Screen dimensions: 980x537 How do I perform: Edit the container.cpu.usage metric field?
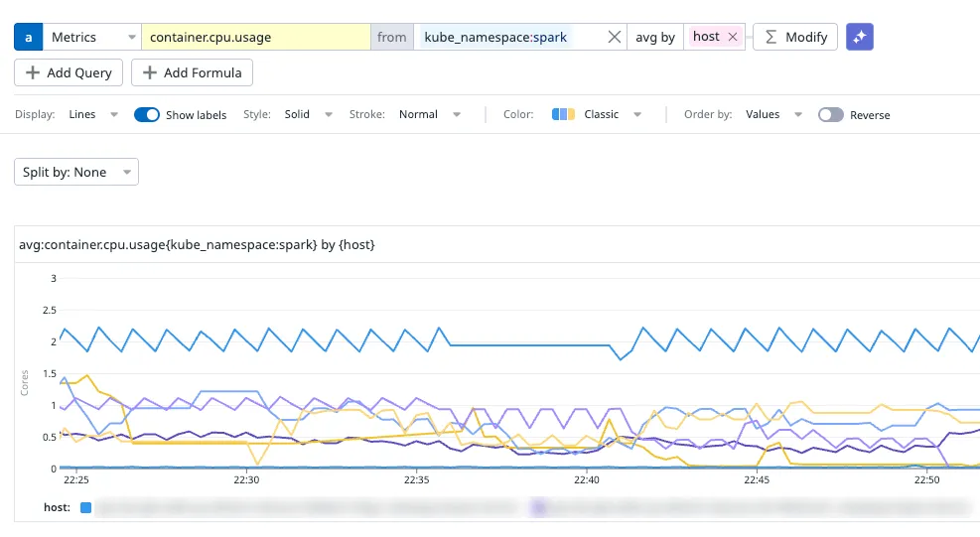pos(256,37)
